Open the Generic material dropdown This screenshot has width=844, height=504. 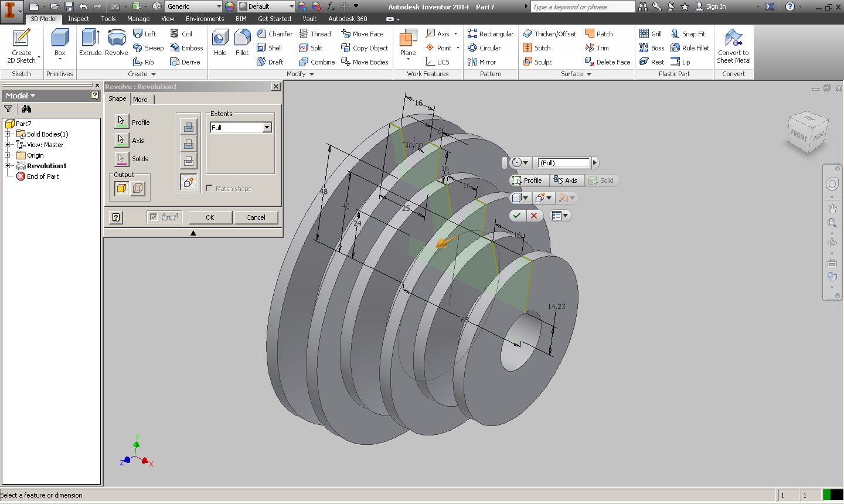point(219,6)
